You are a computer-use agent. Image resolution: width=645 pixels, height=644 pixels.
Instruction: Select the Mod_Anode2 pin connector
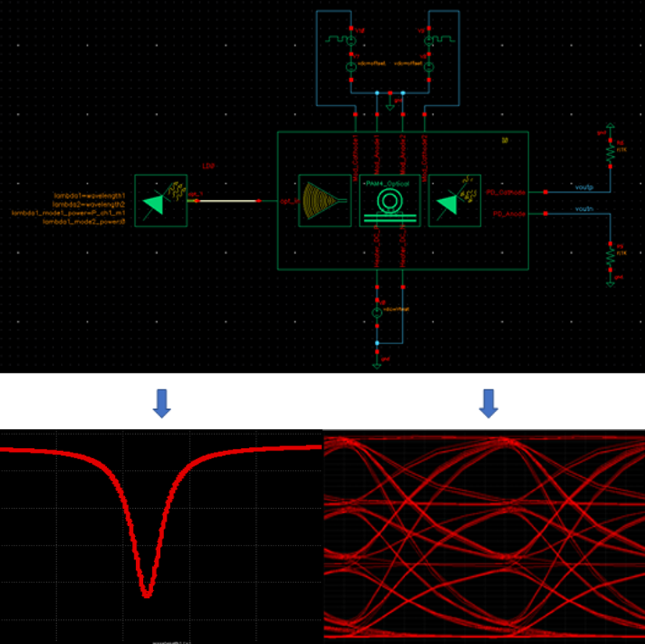(403, 156)
